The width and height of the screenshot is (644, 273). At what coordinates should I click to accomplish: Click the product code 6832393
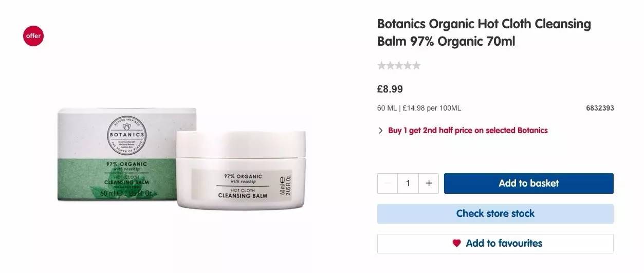click(x=600, y=108)
